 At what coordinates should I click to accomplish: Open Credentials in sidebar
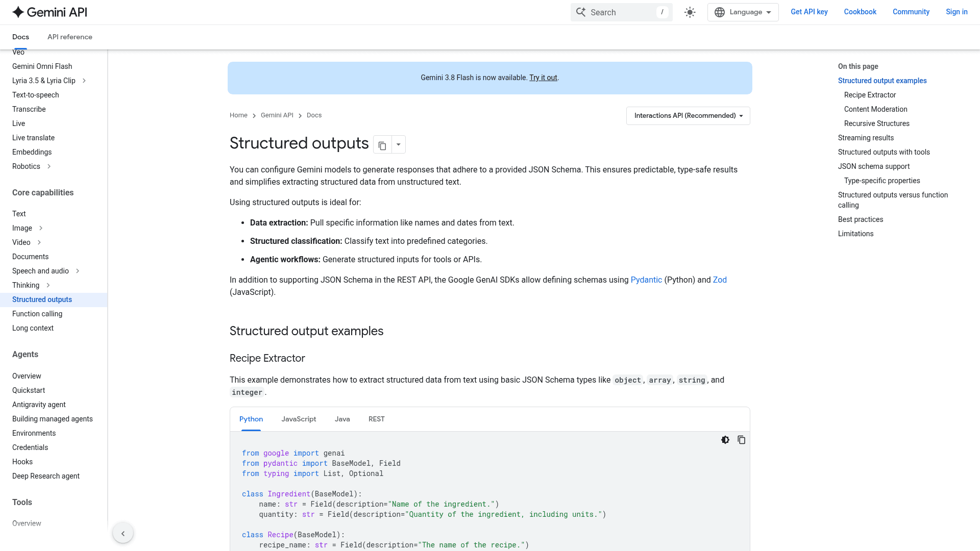(30, 447)
